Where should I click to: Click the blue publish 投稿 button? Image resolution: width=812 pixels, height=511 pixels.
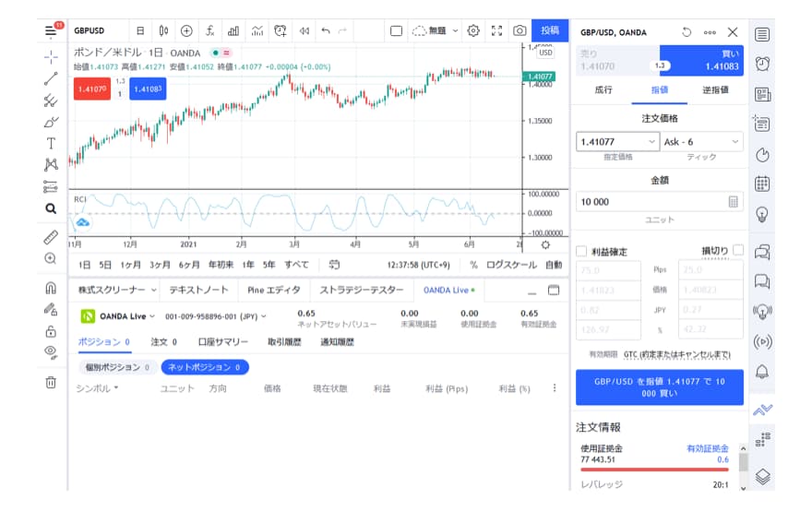coord(550,31)
